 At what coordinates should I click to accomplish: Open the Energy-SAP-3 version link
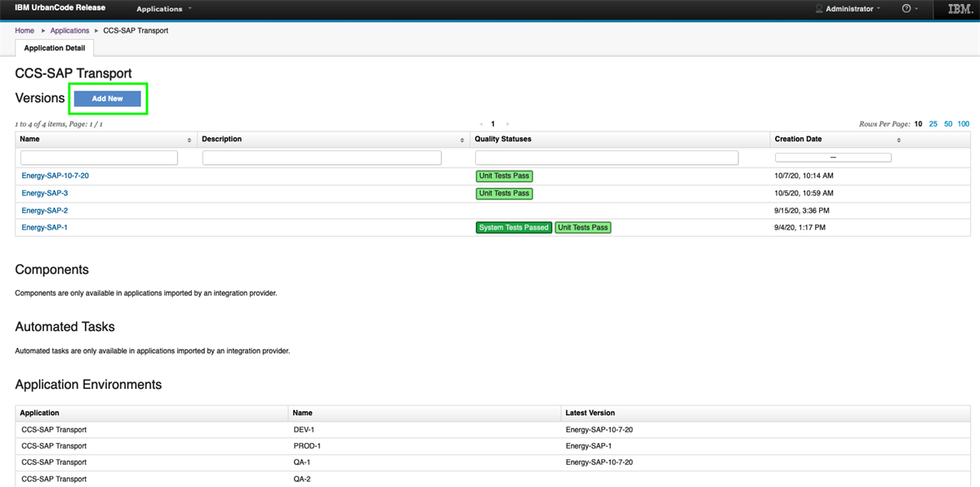coord(45,194)
